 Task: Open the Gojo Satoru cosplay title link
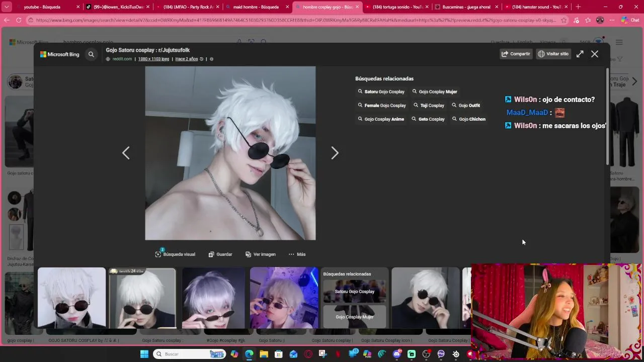tap(147, 50)
